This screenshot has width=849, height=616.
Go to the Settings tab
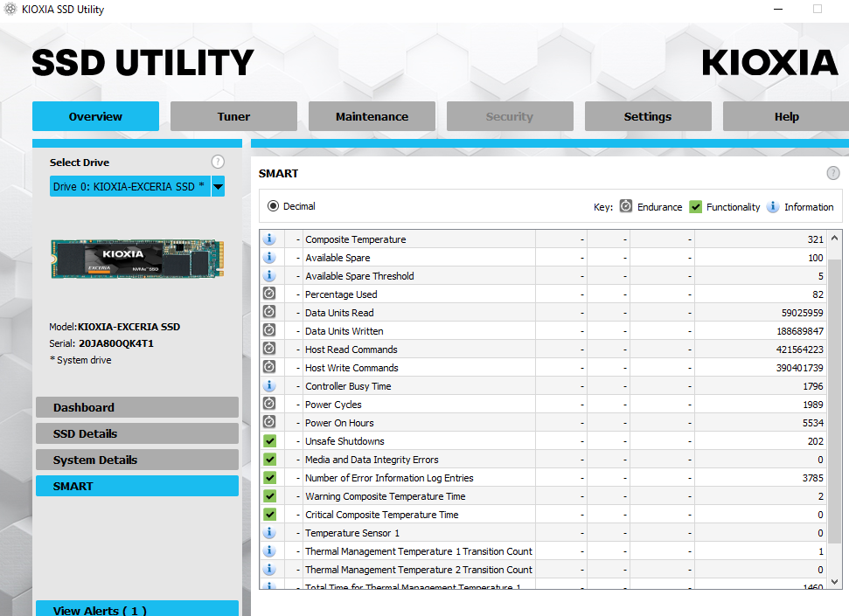(x=648, y=116)
